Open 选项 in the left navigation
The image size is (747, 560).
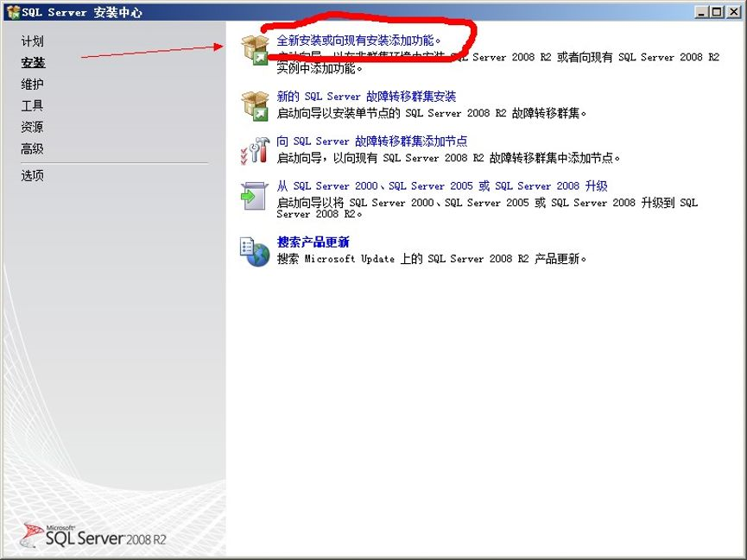click(x=32, y=176)
